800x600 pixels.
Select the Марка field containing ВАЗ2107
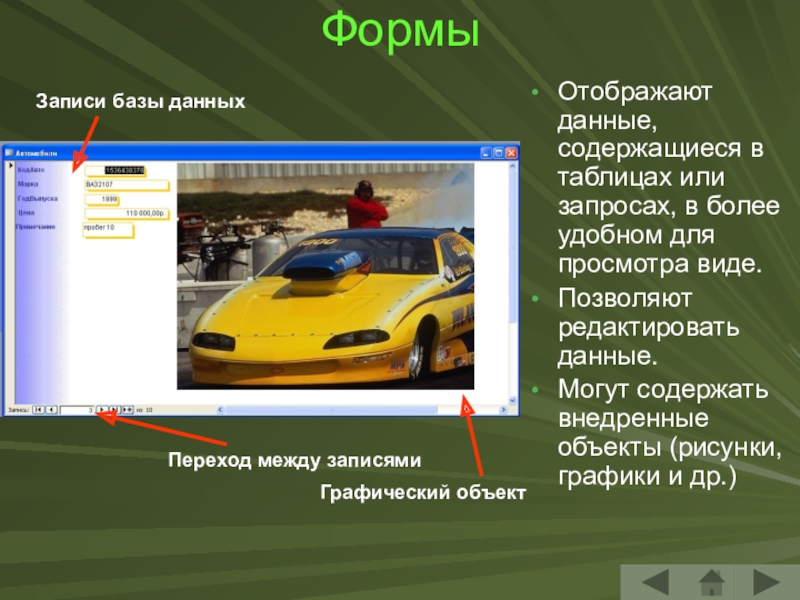coord(126,185)
